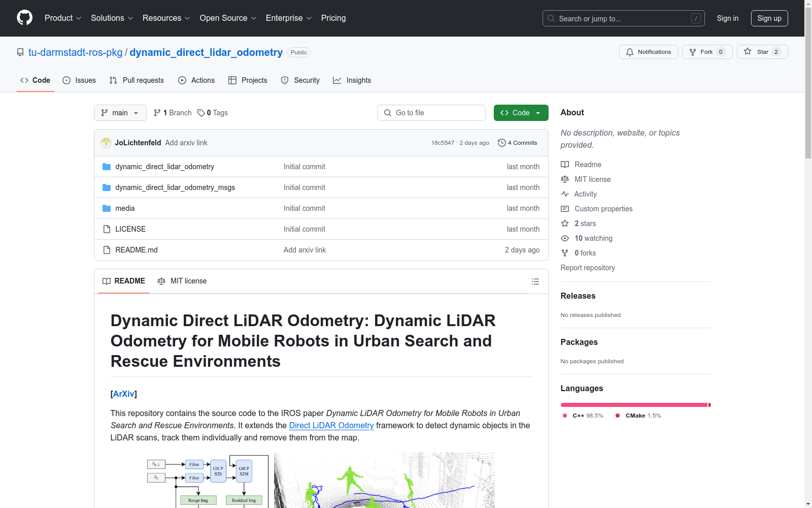Open the media folder
This screenshot has height=508, width=812.
[x=125, y=208]
